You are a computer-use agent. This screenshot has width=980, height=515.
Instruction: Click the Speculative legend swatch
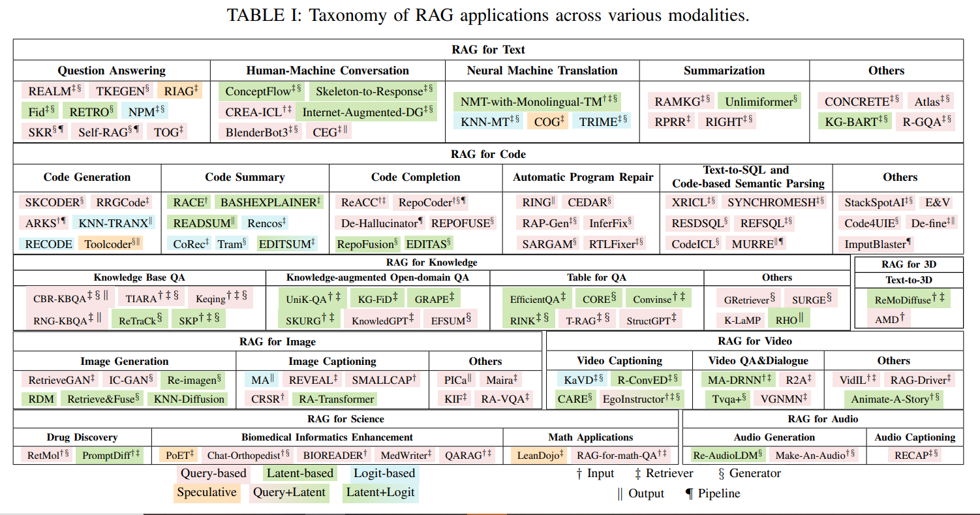coord(206,492)
